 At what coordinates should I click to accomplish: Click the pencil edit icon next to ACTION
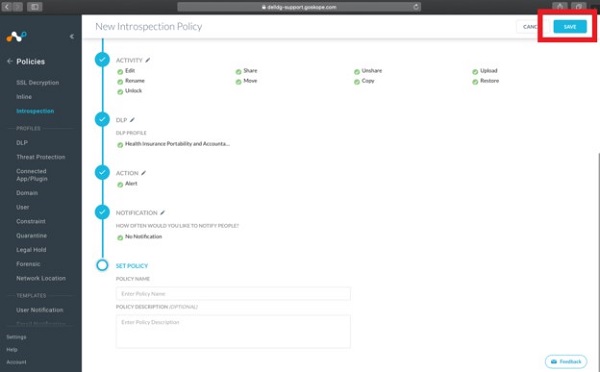tap(143, 173)
